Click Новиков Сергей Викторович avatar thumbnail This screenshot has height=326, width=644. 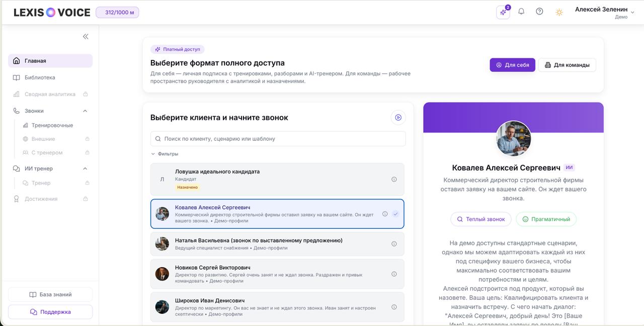pyautogui.click(x=162, y=274)
